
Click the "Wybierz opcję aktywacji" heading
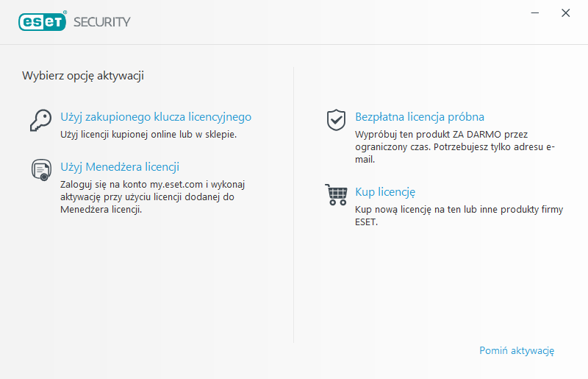pos(83,76)
